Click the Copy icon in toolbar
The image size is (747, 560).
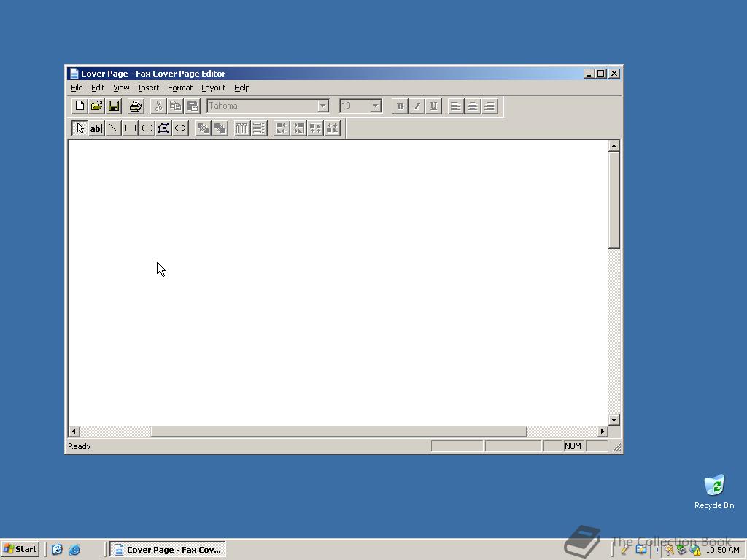pos(175,106)
